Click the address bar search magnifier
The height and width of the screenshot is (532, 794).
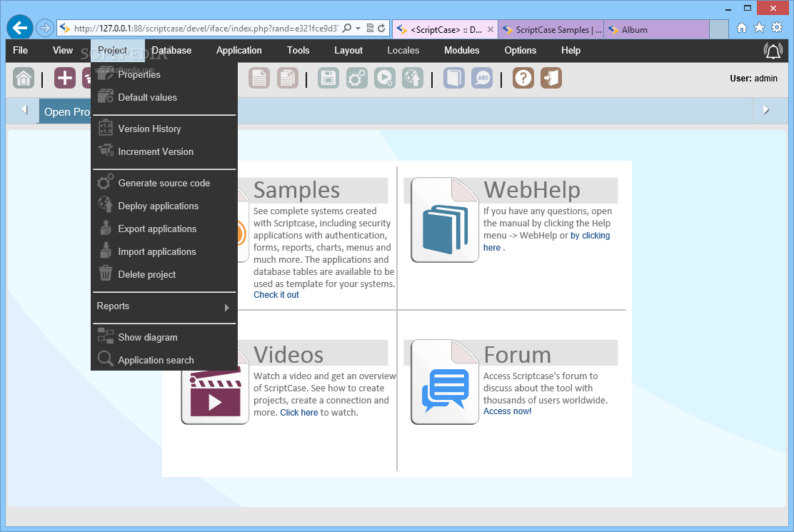coord(347,28)
